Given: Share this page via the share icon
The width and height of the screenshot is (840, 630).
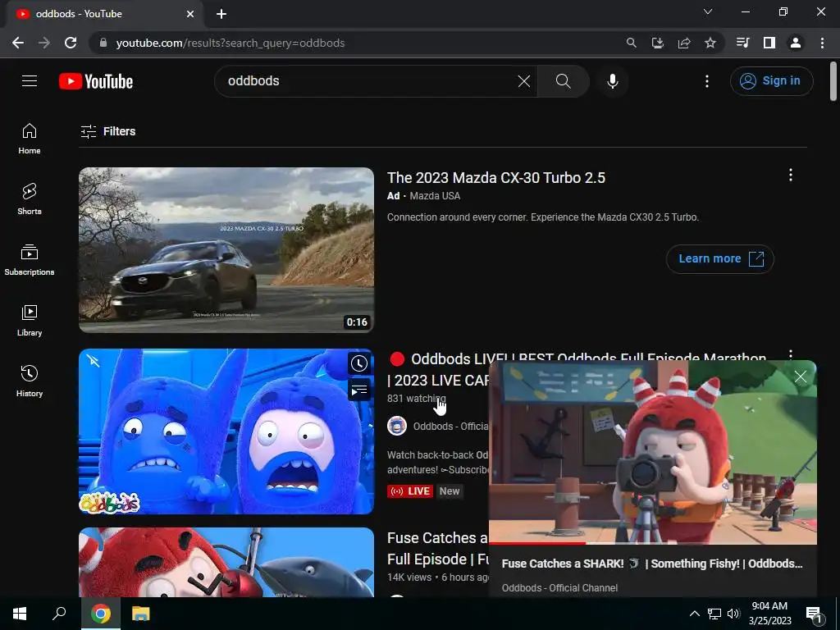Looking at the screenshot, I should click(x=683, y=43).
